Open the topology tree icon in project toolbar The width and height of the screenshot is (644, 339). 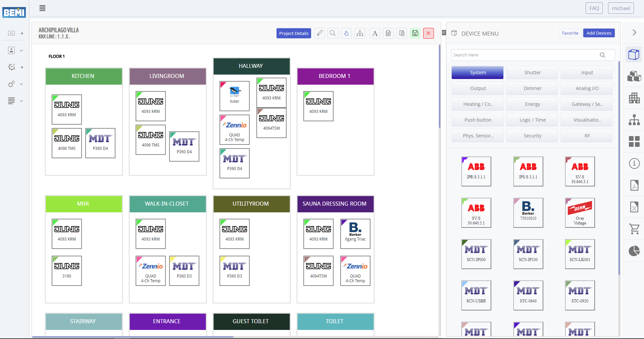click(x=360, y=33)
